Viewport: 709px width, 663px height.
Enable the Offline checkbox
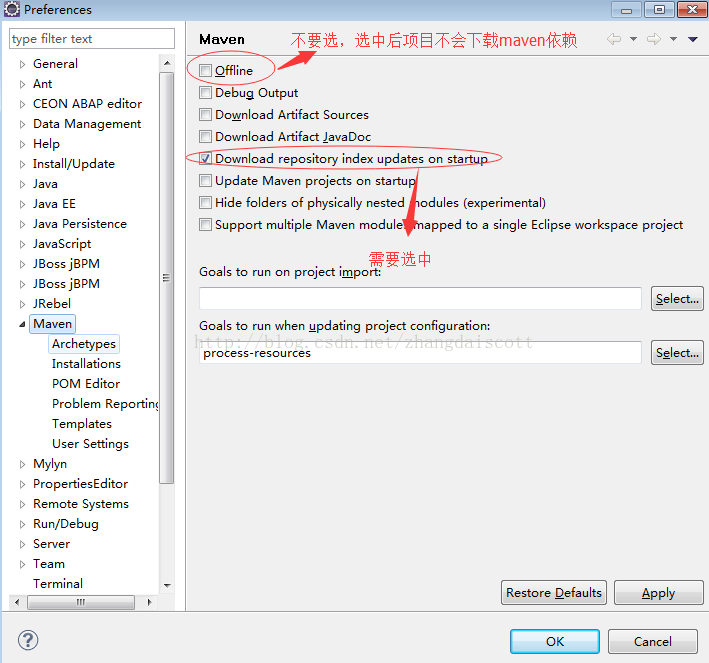tap(205, 71)
